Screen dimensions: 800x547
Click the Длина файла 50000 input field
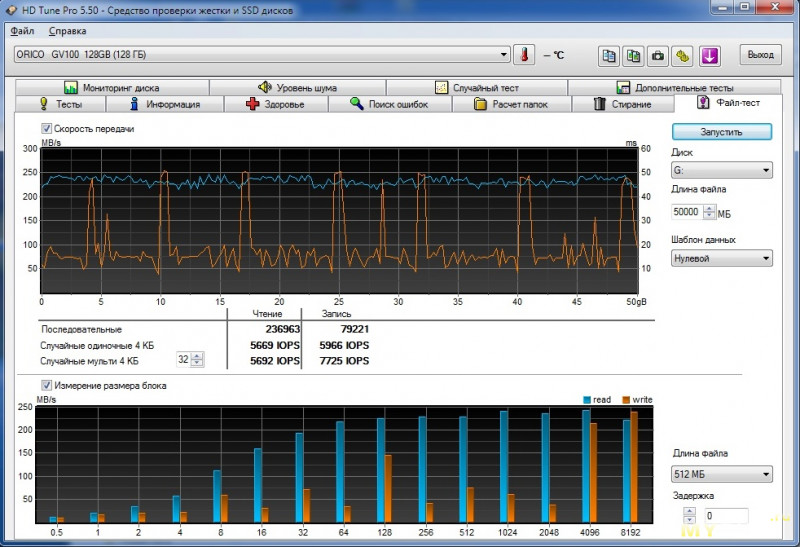pyautogui.click(x=687, y=212)
